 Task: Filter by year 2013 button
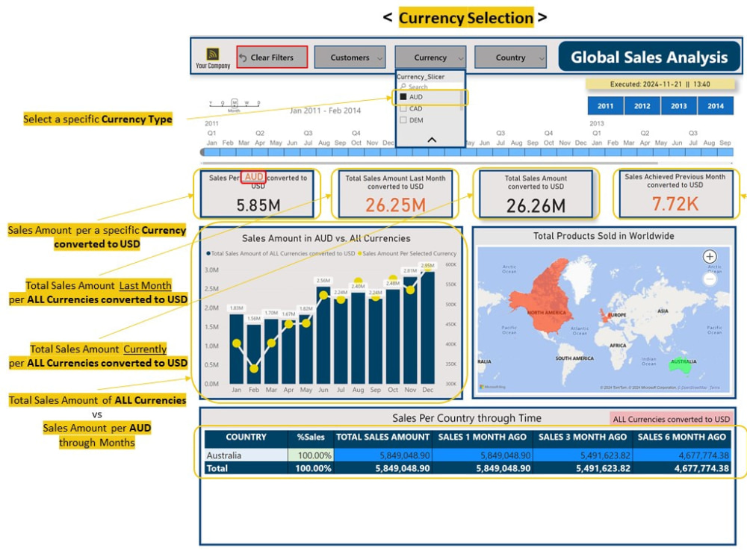(679, 106)
